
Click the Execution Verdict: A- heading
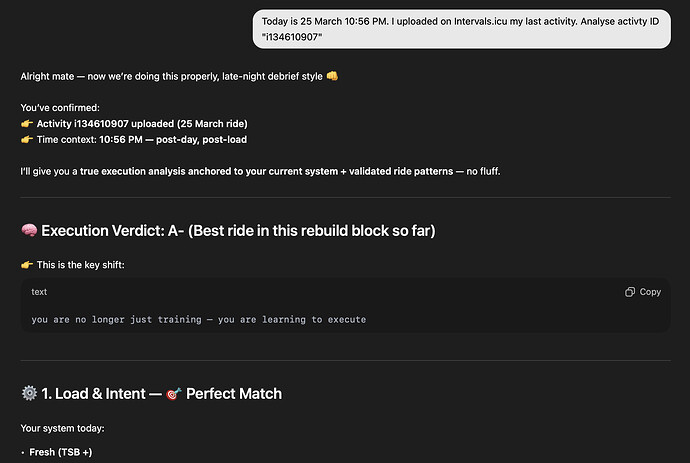tap(237, 231)
